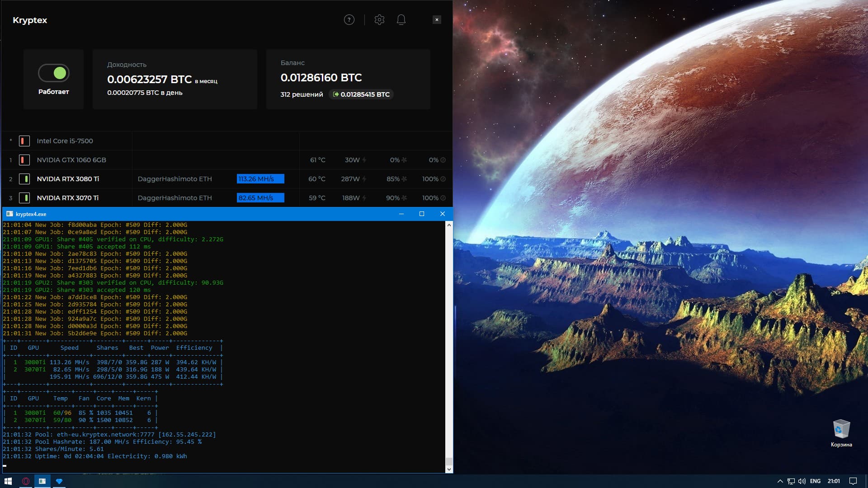Open the Kryptex help question-mark icon
The height and width of the screenshot is (488, 868).
[x=349, y=20]
